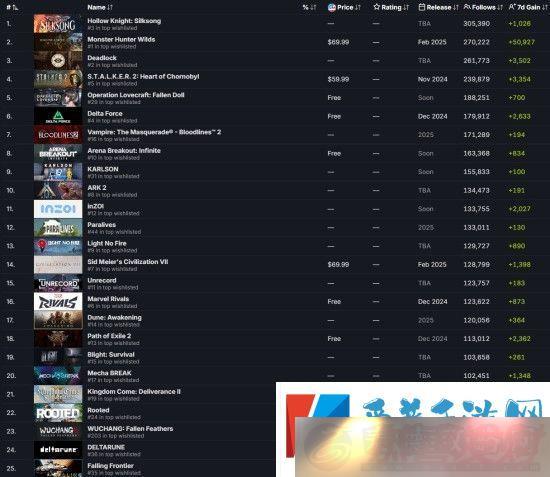The height and width of the screenshot is (477, 550).
Task: Click Operation Lovecraft: Fallen Doll thumbnail
Action: click(x=58, y=98)
